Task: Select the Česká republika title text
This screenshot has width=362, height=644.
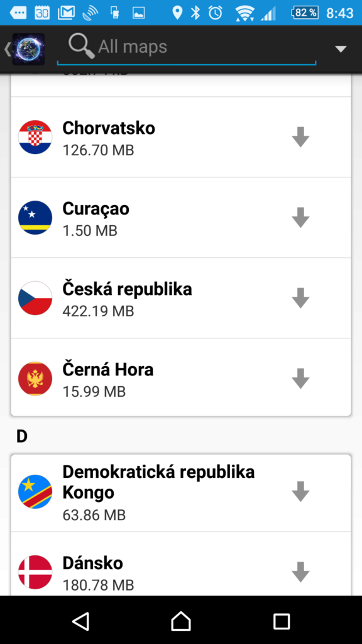Action: click(x=127, y=289)
